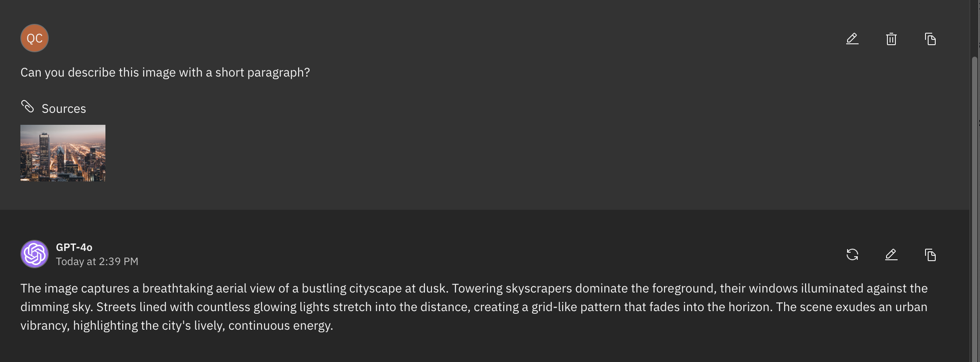Click the user question about describing the image
Image resolution: width=980 pixels, height=362 pixels.
tap(165, 73)
